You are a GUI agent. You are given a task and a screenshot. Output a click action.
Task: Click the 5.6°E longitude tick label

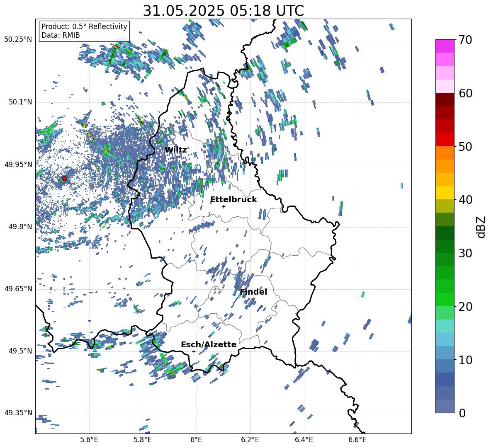pos(89,440)
